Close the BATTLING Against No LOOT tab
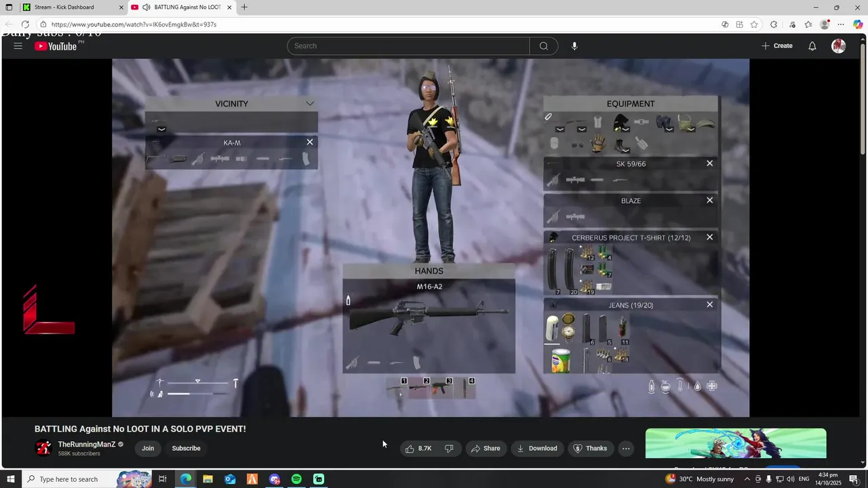Viewport: 868px width, 488px height. coord(229,7)
